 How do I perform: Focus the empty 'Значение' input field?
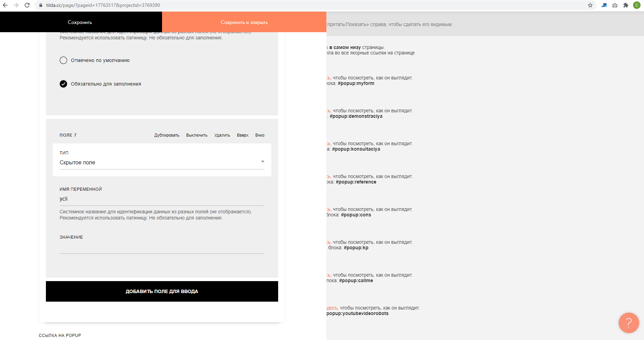[162, 247]
